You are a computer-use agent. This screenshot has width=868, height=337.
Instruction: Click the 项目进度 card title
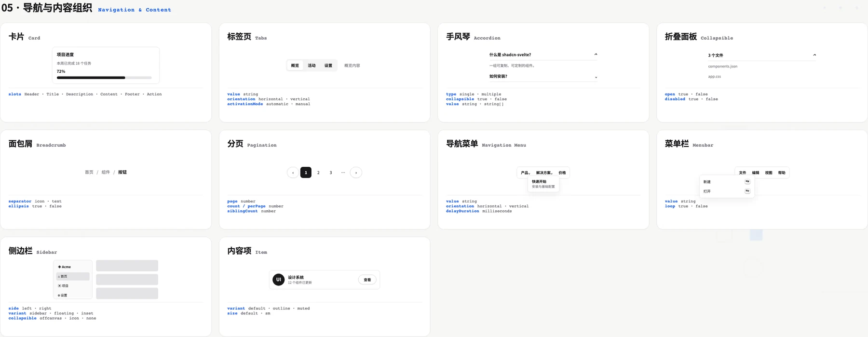65,55
